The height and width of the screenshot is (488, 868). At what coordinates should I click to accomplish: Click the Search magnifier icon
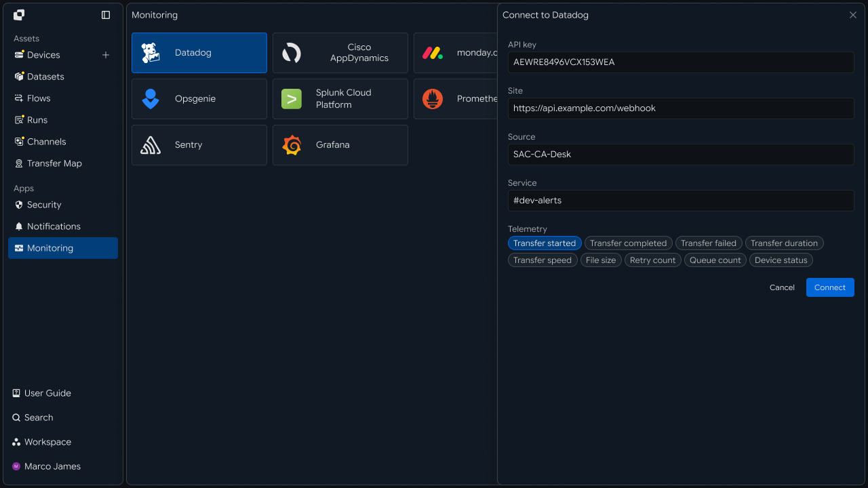16,418
